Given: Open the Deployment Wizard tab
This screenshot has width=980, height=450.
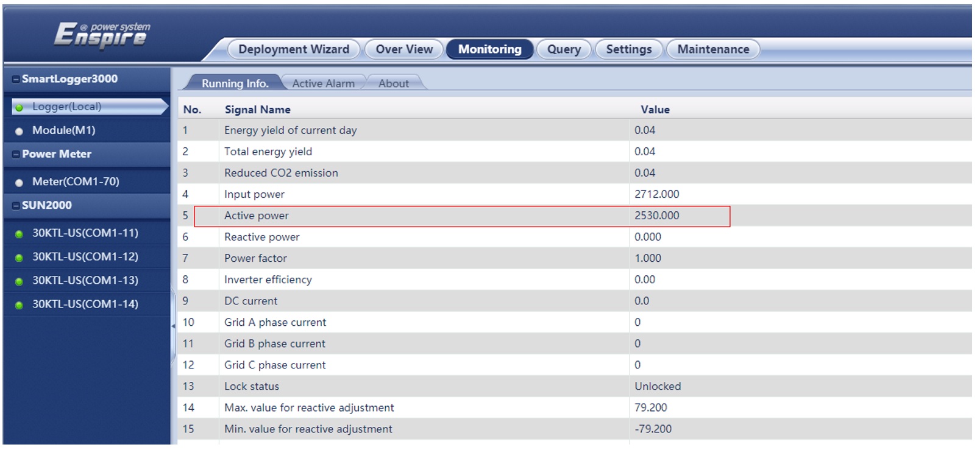Looking at the screenshot, I should 294,49.
